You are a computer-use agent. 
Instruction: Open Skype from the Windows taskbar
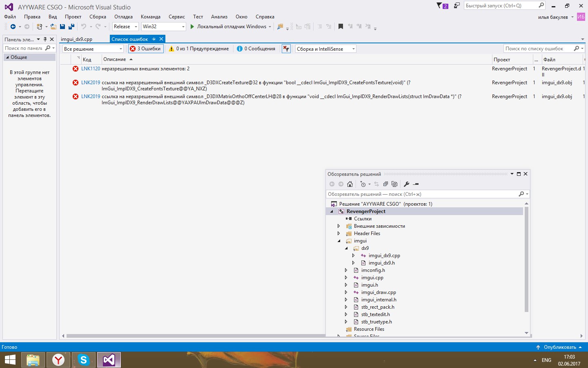point(84,360)
